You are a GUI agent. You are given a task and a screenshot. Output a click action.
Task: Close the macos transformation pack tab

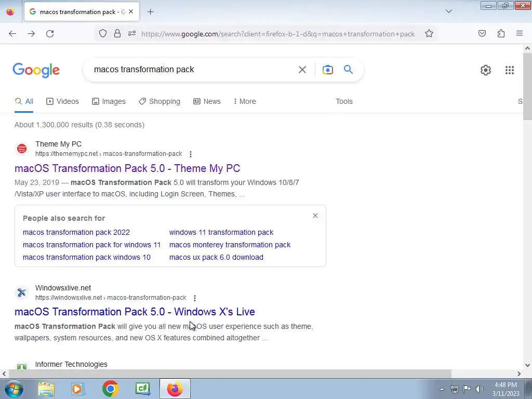click(x=131, y=11)
